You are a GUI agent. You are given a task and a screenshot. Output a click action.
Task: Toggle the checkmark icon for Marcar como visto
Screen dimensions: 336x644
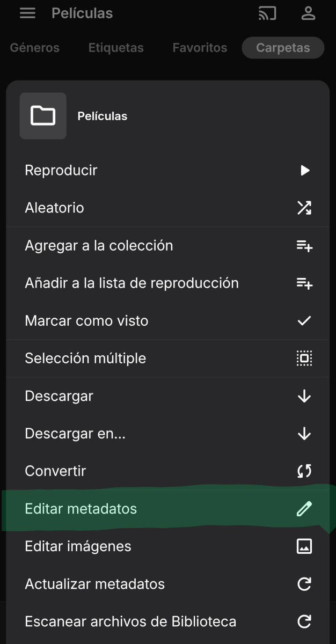pyautogui.click(x=304, y=320)
